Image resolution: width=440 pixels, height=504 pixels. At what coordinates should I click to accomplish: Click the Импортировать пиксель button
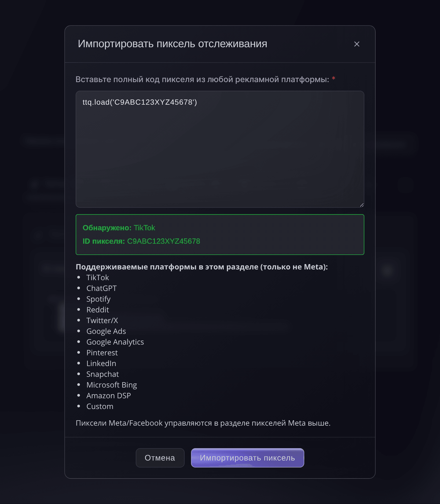click(x=247, y=458)
